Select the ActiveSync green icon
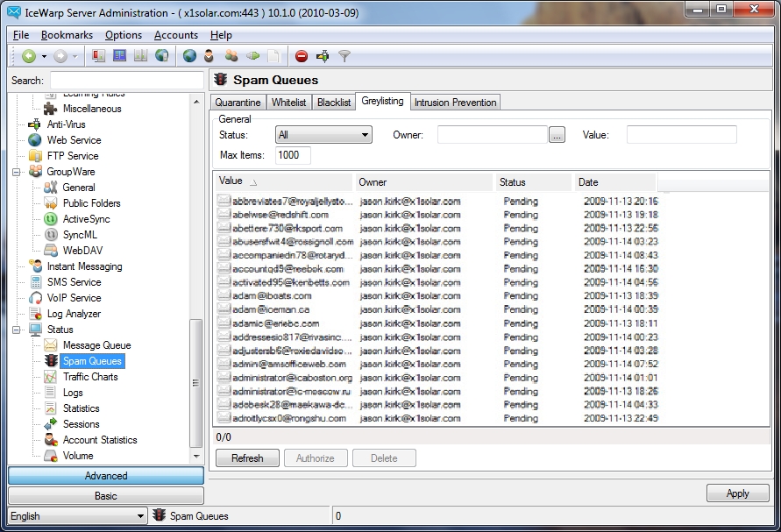781x532 pixels. [51, 219]
